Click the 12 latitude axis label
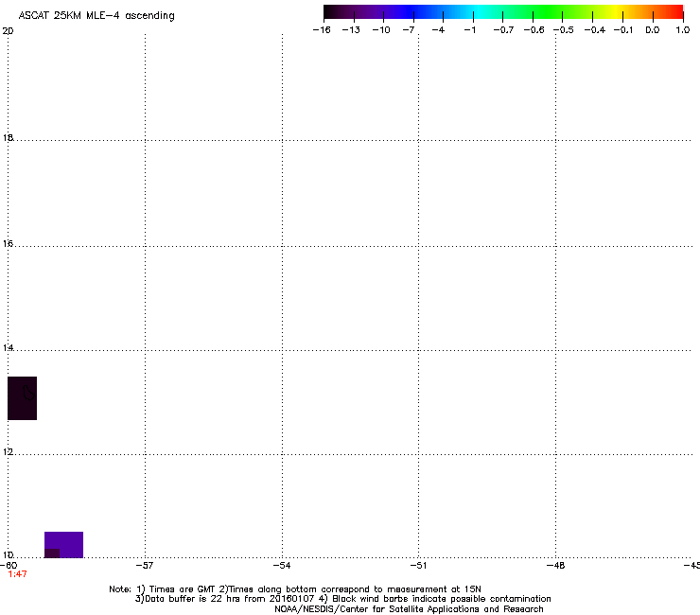The image size is (700, 615). [8, 452]
